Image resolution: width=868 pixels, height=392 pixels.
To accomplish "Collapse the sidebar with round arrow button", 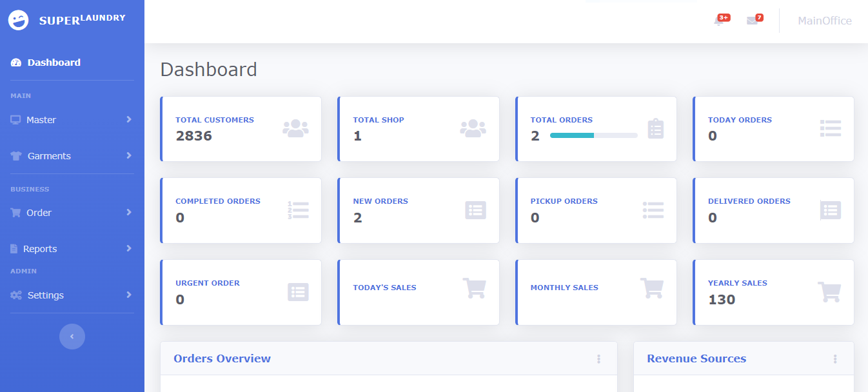I will tap(72, 337).
